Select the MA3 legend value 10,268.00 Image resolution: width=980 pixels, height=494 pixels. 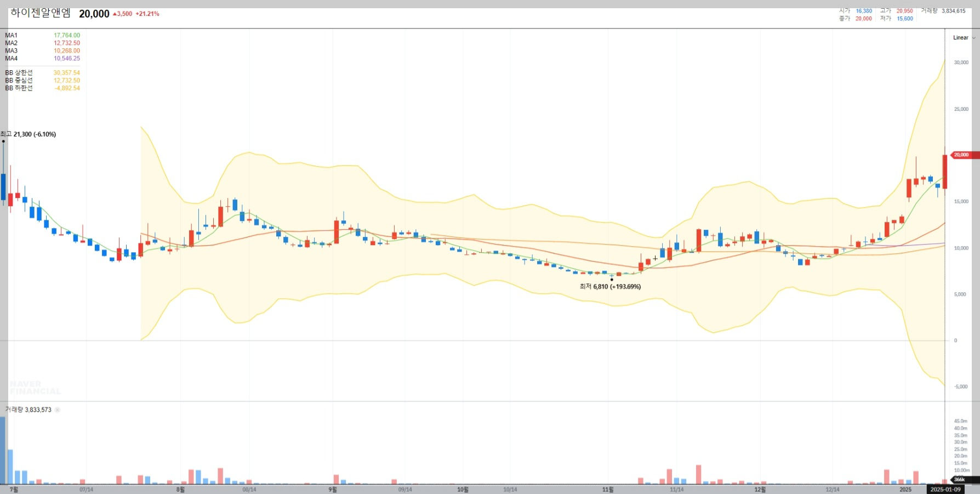click(67, 50)
